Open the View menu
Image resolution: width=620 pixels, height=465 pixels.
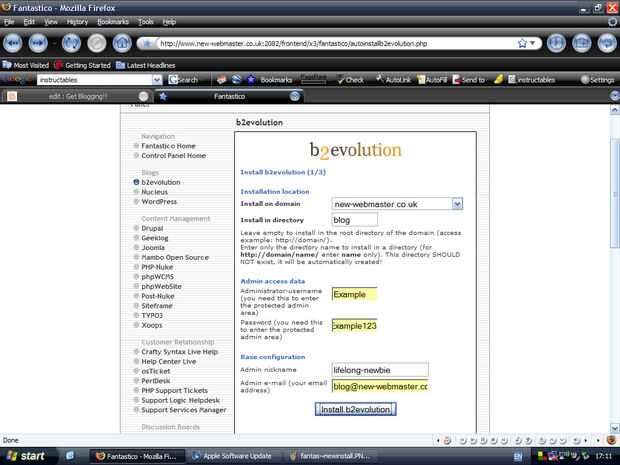[51, 22]
